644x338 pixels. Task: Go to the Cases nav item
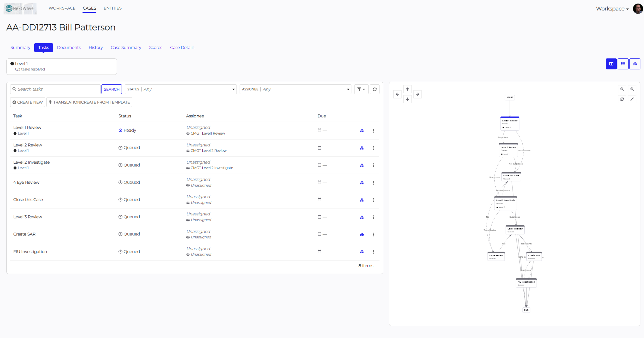coord(90,8)
